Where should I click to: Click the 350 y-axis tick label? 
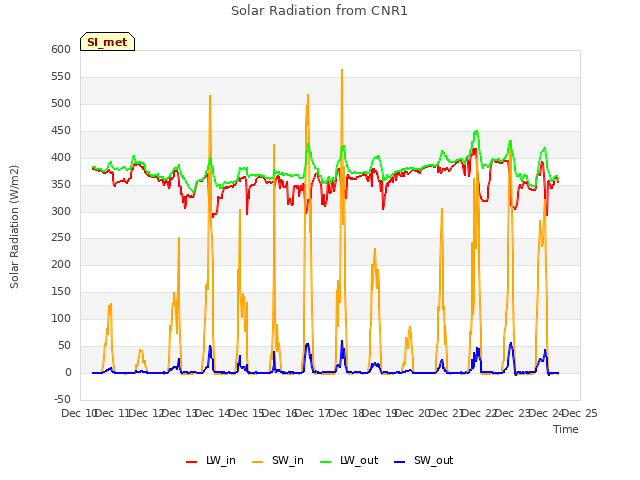pyautogui.click(x=61, y=184)
